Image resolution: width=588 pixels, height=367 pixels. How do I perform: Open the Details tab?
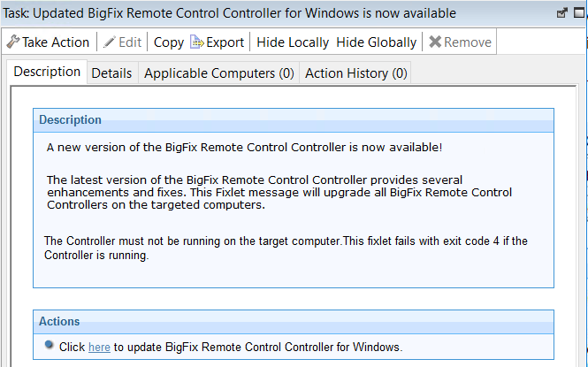coord(111,73)
